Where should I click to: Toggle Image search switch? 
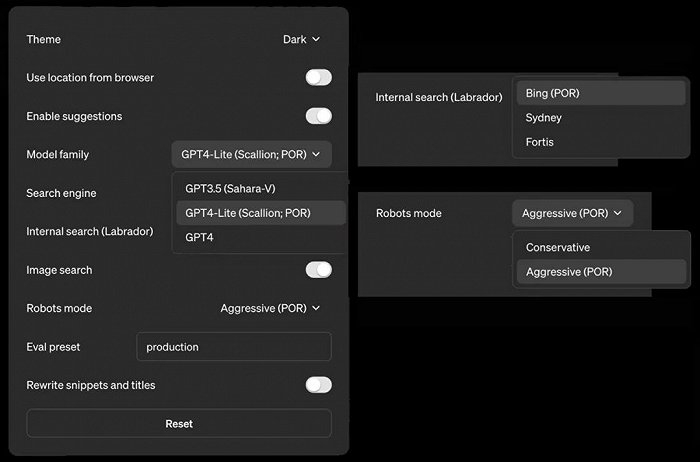(318, 270)
